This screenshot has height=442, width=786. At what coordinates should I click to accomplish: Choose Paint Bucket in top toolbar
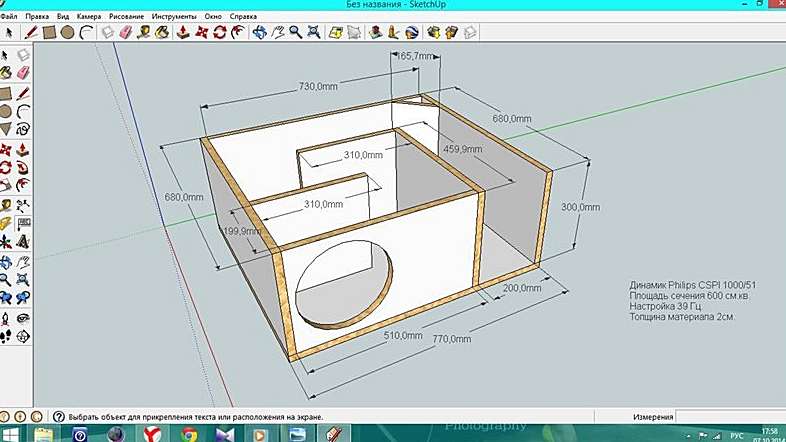pos(162,33)
